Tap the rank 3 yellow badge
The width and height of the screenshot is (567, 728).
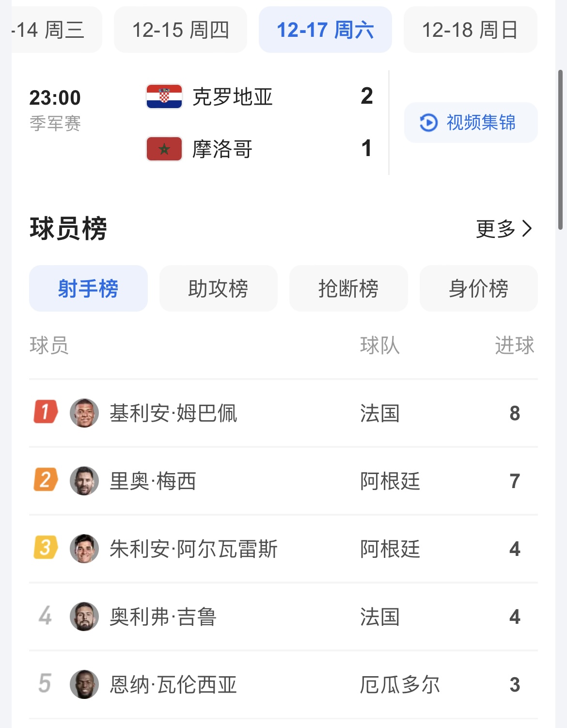coord(46,548)
